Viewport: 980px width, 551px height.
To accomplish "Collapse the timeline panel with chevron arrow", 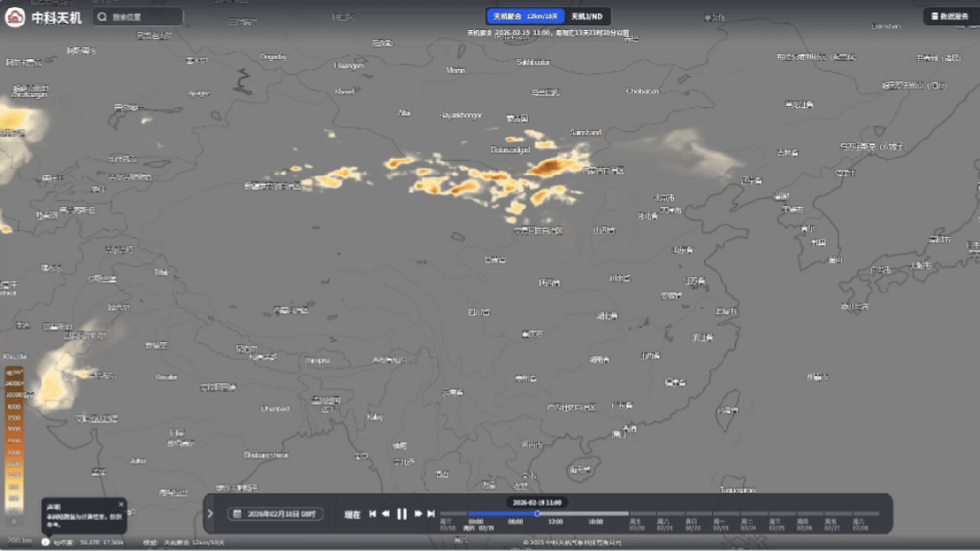I will click(x=210, y=514).
